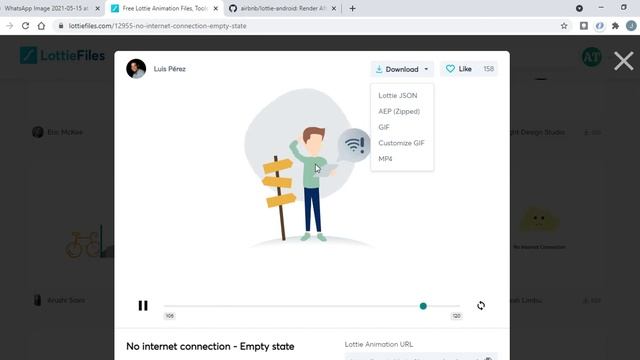The height and width of the screenshot is (360, 640).
Task: Click the Luis Pérez author name
Action: pyautogui.click(x=169, y=69)
